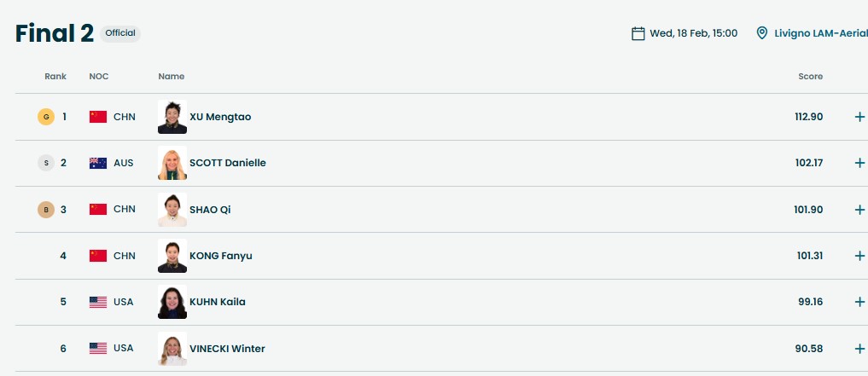This screenshot has width=868, height=376.
Task: Click the USA flag beside KUHN Kaila
Action: pos(98,302)
